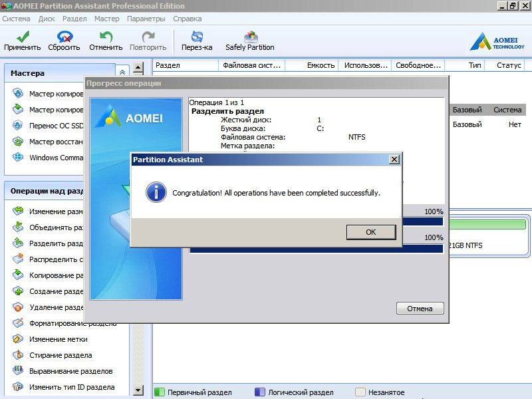Close the Partition Assistant message box
The image size is (532, 399).
pos(394,159)
